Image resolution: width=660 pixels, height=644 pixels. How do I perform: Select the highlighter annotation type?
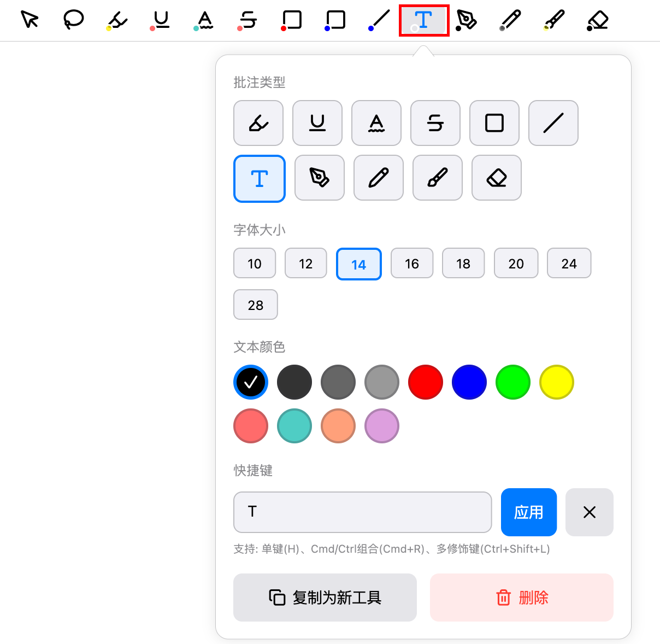point(258,123)
